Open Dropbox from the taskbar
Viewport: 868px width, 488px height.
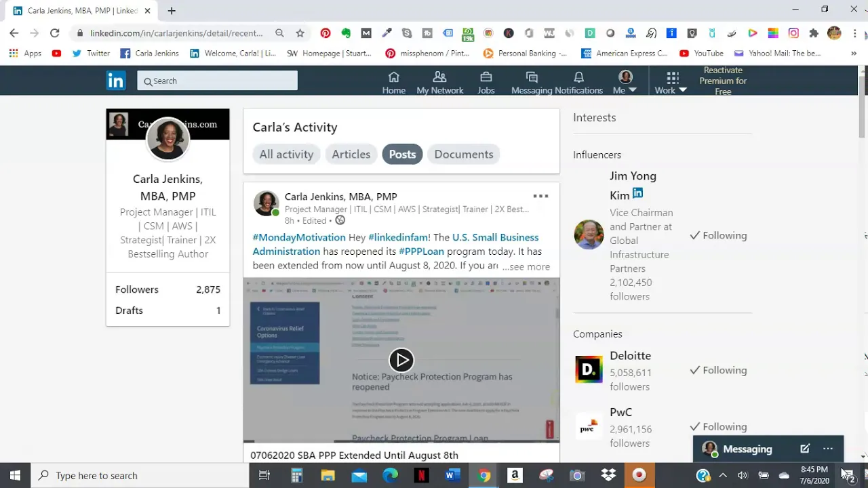(x=608, y=475)
